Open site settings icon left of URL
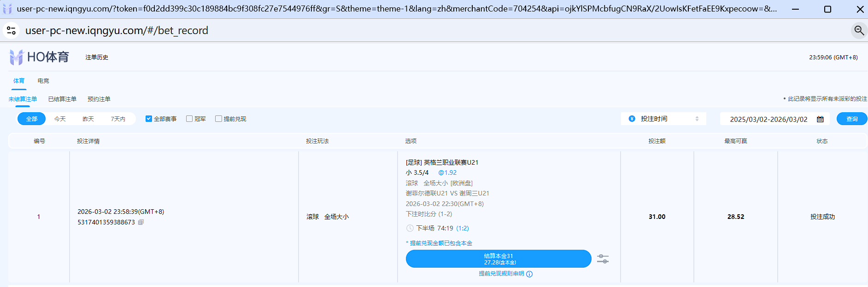Screen dimensions: 868x287 click(11, 30)
